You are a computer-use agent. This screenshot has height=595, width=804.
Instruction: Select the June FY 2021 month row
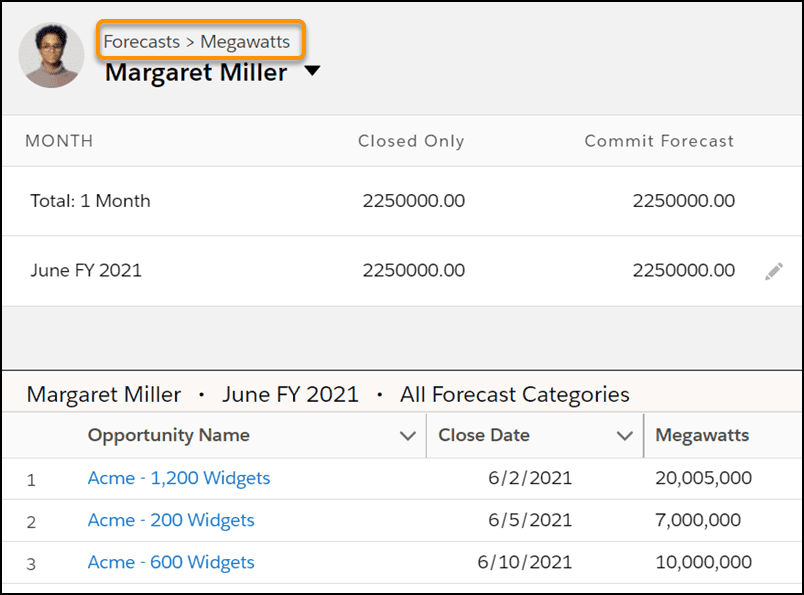402,271
